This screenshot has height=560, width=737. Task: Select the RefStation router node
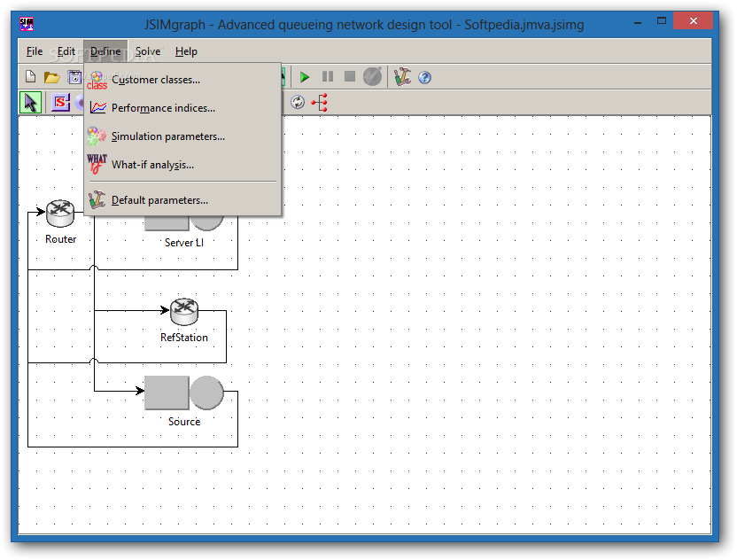click(x=184, y=311)
